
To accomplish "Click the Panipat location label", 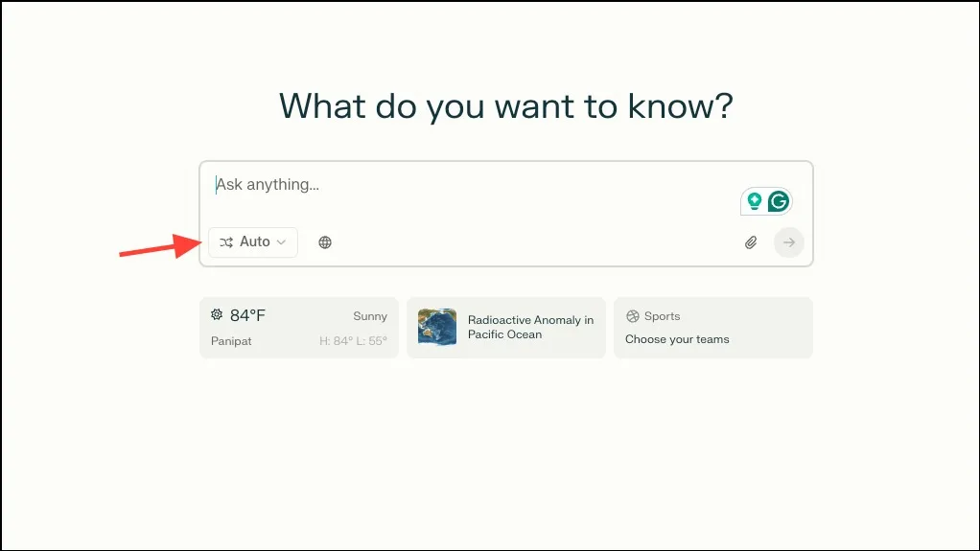I will coord(231,341).
